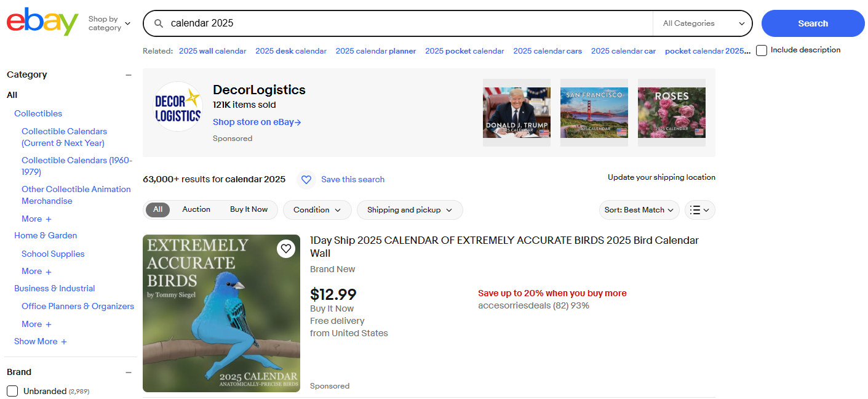Click the All category heading
The image size is (868, 399).
coord(12,95)
